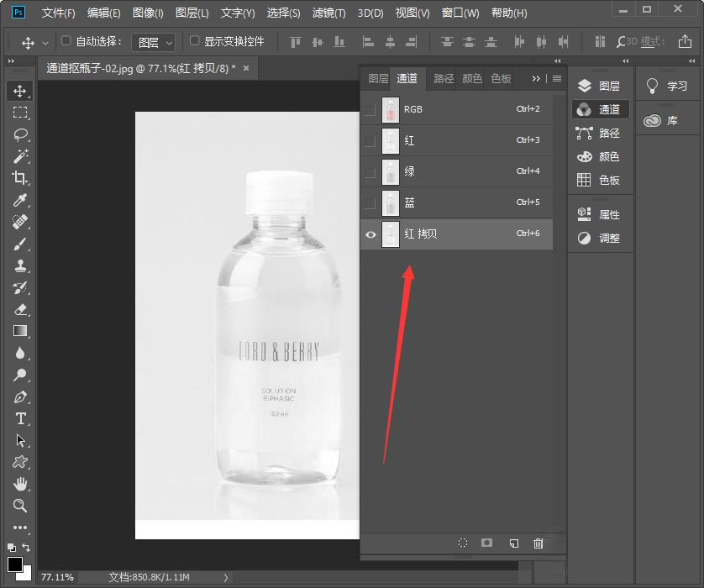Enable 显示变换控件 checkbox
This screenshot has width=704, height=588.
coord(195,41)
